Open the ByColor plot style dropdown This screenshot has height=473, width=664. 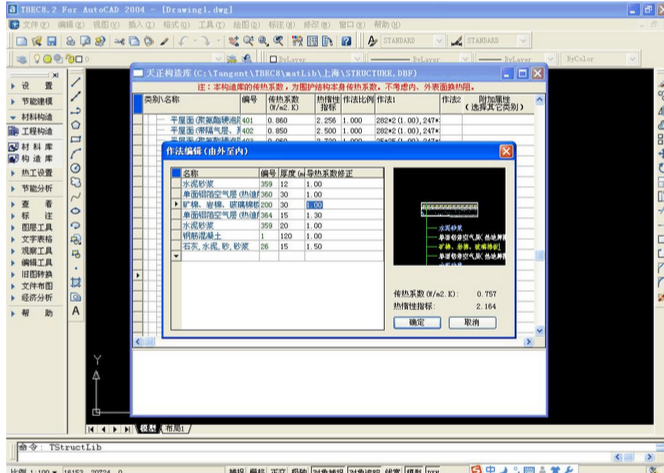point(632,59)
